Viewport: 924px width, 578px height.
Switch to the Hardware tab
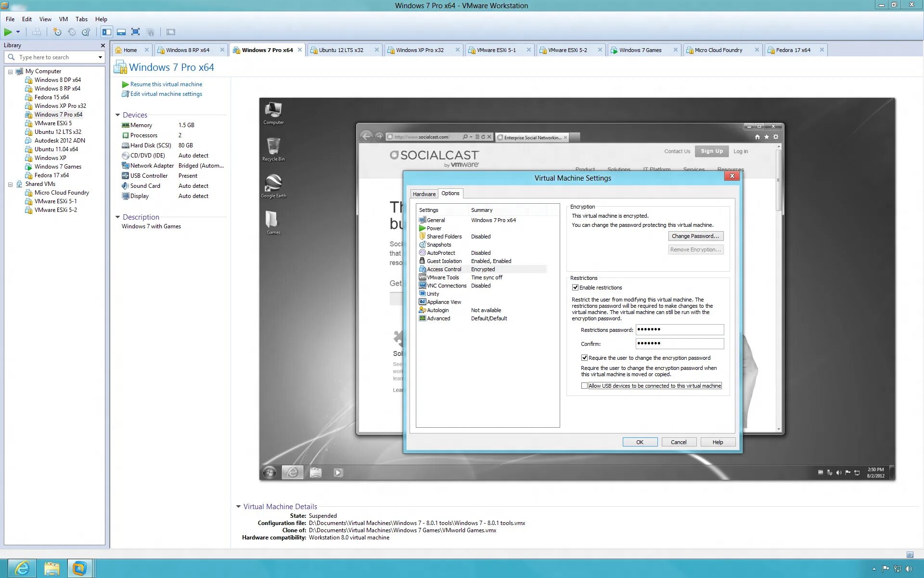423,194
